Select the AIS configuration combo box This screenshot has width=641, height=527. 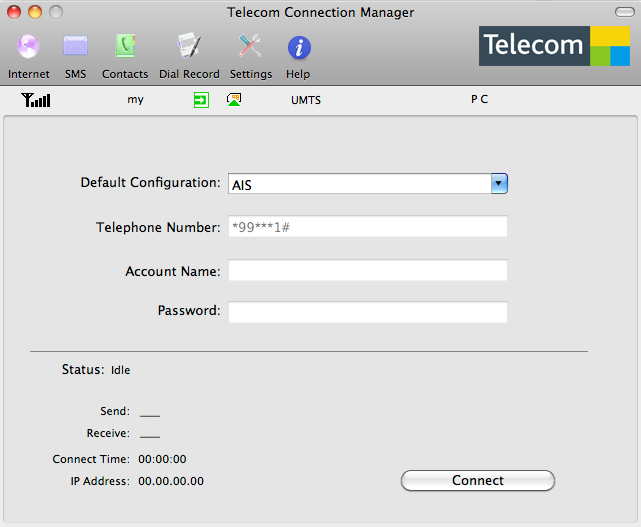click(x=368, y=184)
